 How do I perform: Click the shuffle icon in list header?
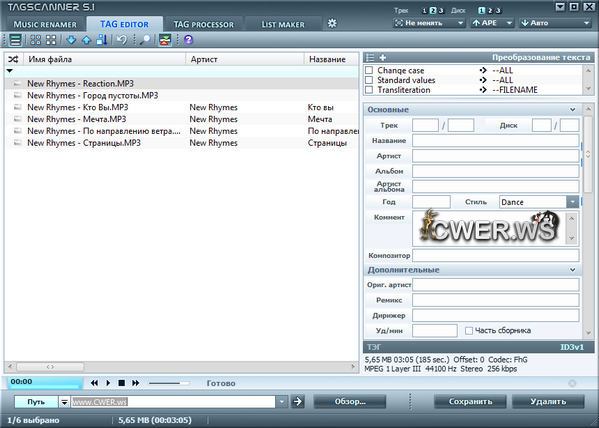pyautogui.click(x=13, y=59)
